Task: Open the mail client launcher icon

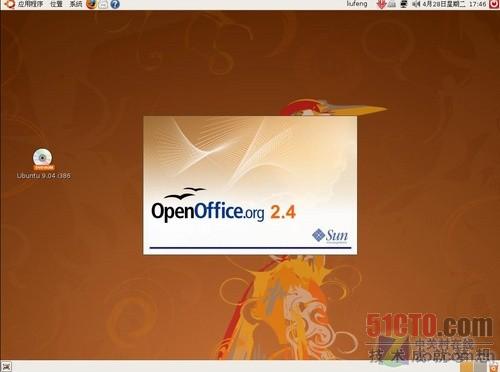Action: pos(103,4)
